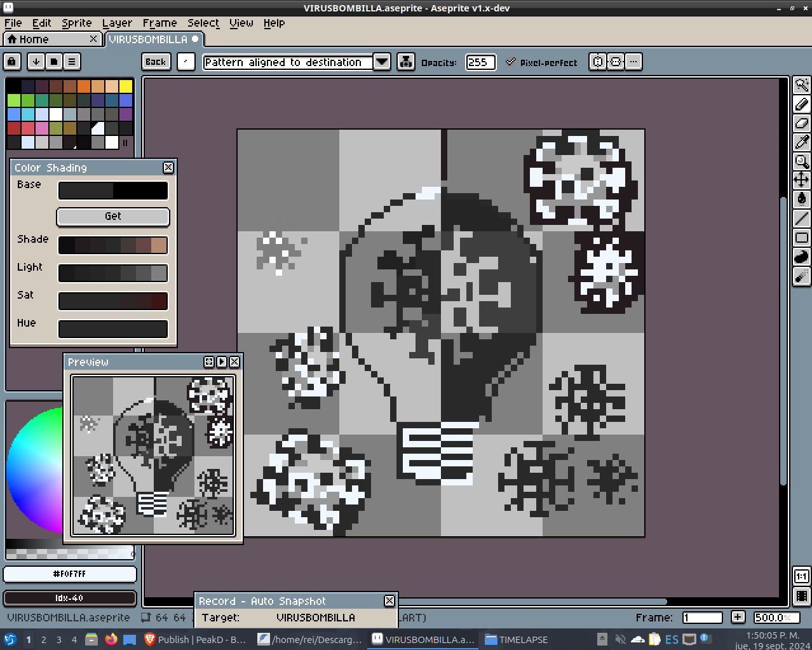The width and height of the screenshot is (812, 650).
Task: Select the Rectangle tool
Action: 802,238
